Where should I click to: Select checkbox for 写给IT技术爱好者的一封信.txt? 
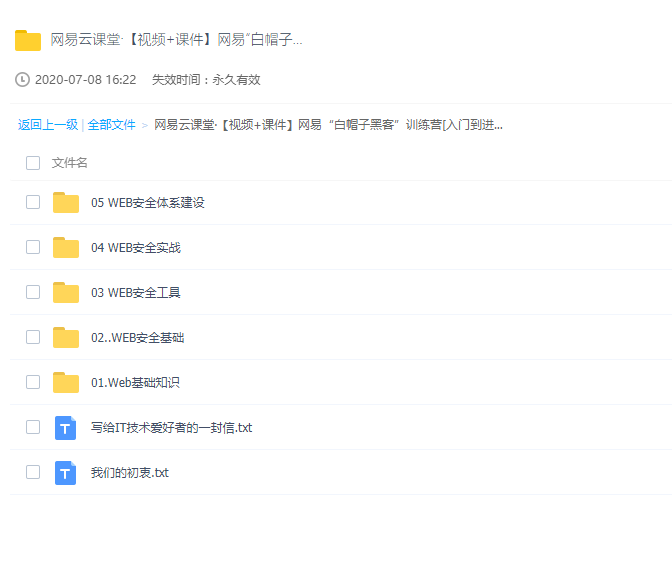(x=33, y=427)
